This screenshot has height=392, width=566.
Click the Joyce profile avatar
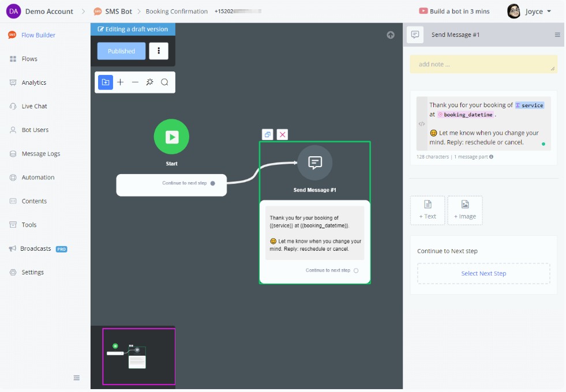513,11
